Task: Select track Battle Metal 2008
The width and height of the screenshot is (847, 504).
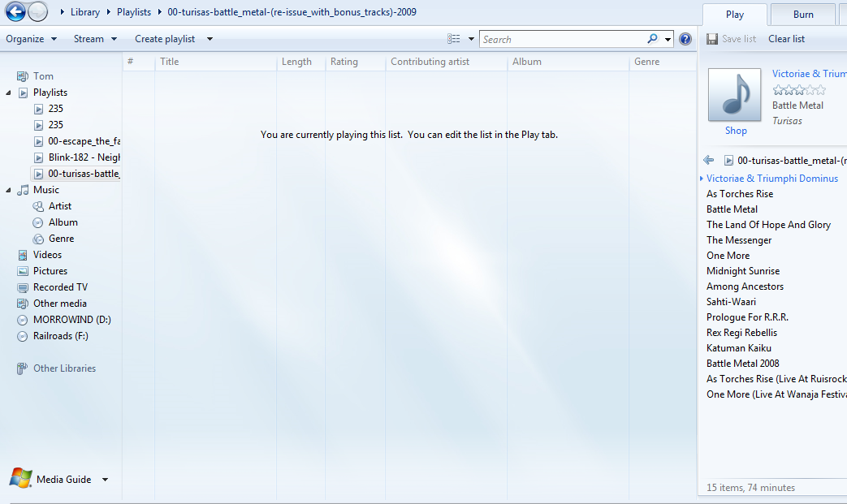Action: point(743,363)
